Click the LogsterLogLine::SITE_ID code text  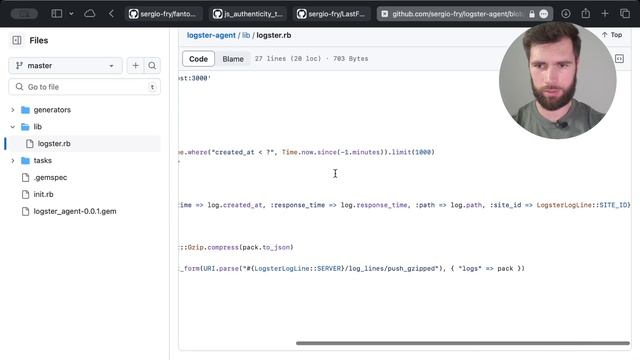pyautogui.click(x=582, y=205)
